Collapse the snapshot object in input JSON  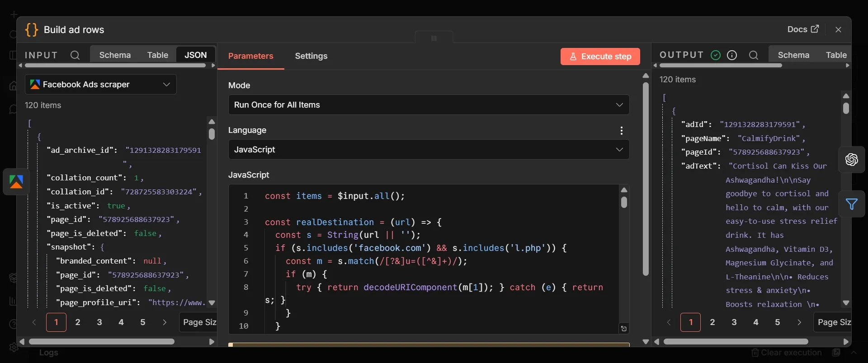[x=102, y=247]
